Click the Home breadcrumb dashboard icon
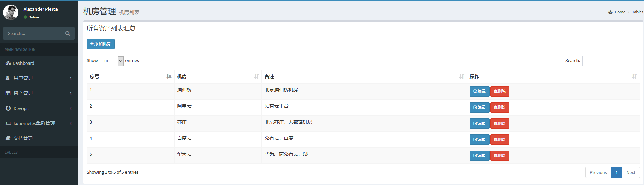 click(610, 12)
